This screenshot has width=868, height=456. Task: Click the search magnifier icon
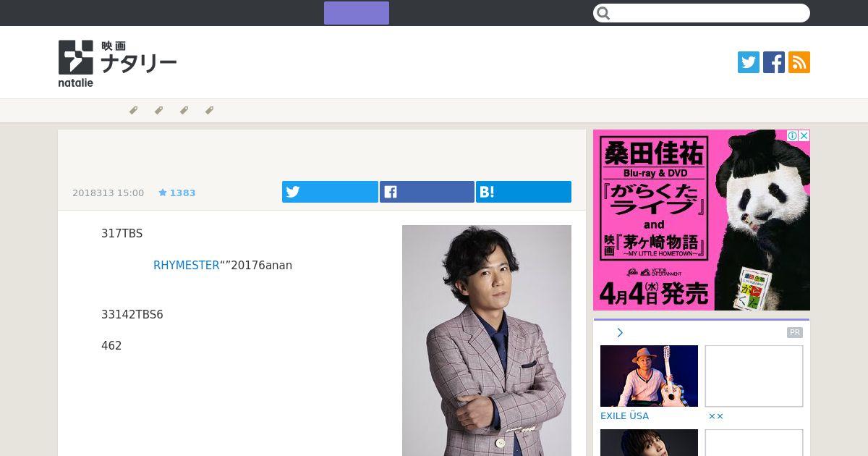tap(604, 13)
